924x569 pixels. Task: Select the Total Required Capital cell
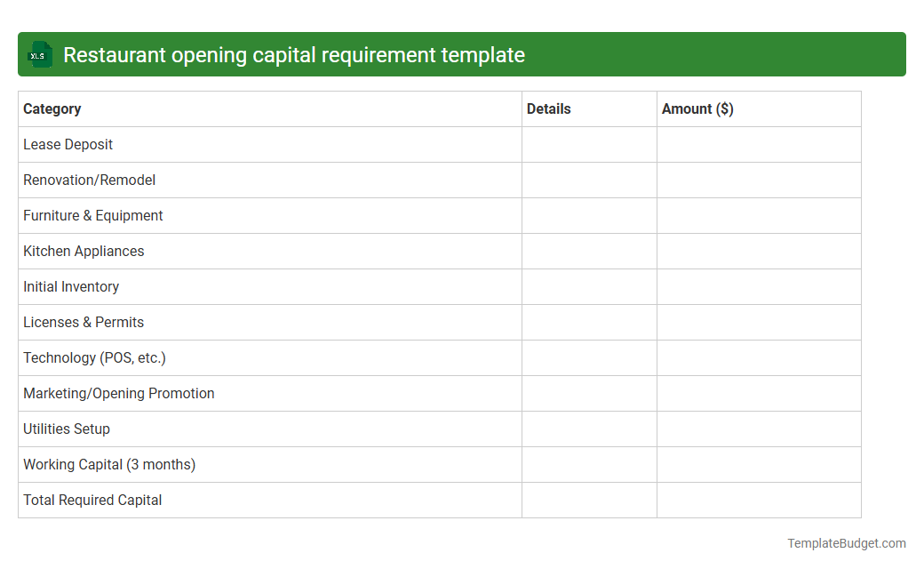pos(92,500)
